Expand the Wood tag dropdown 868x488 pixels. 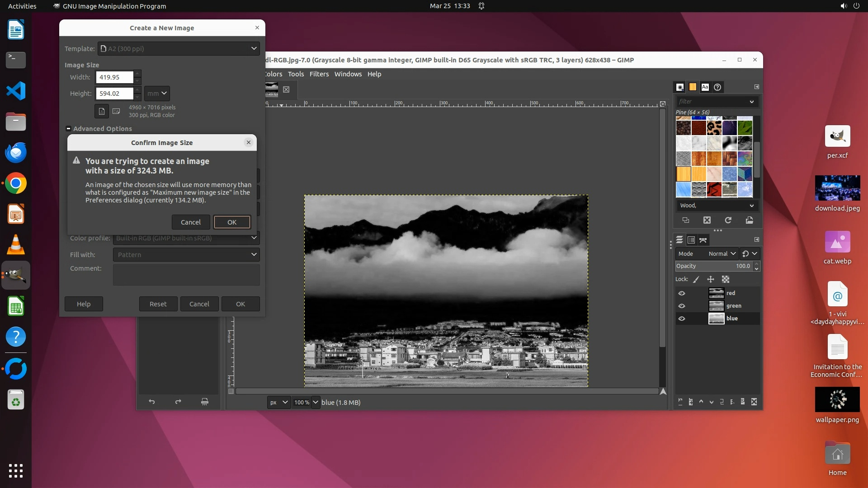[751, 206]
